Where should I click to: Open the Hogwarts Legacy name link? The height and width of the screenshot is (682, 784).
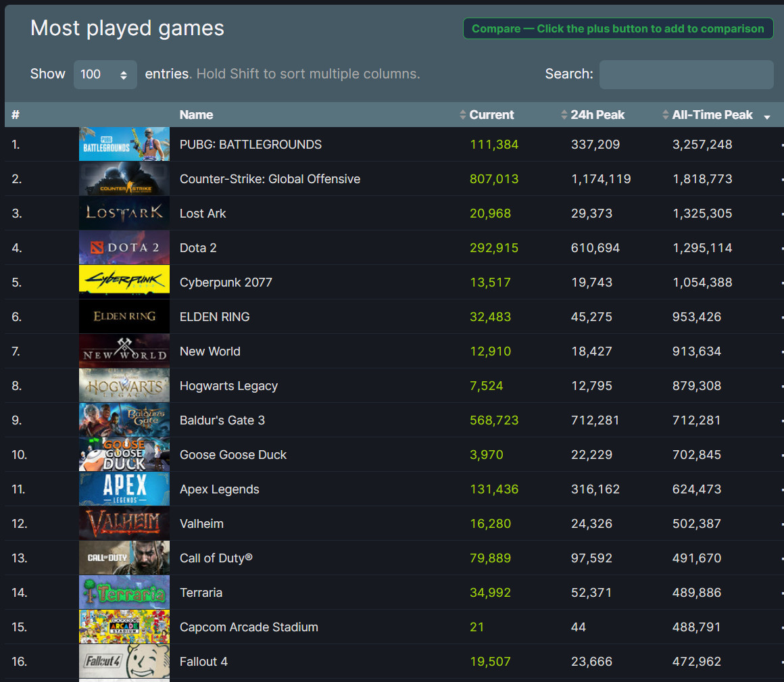tap(228, 385)
